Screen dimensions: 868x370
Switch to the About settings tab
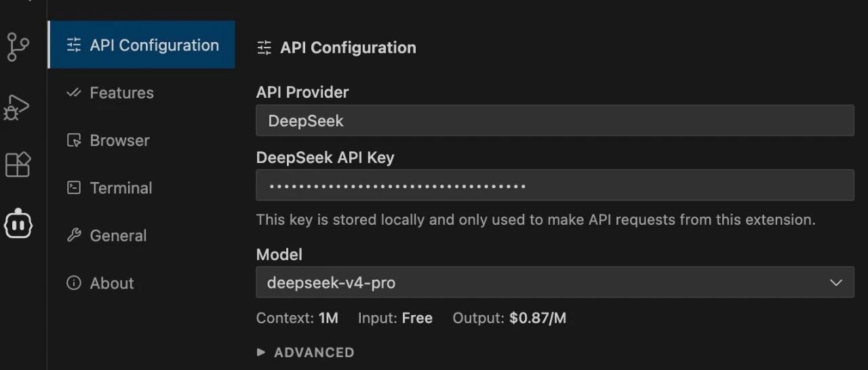[x=142, y=283]
